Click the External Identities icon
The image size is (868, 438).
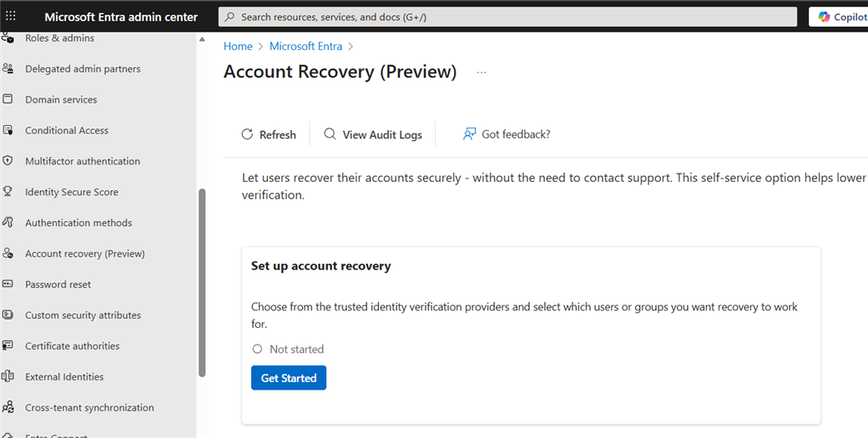[x=8, y=377]
